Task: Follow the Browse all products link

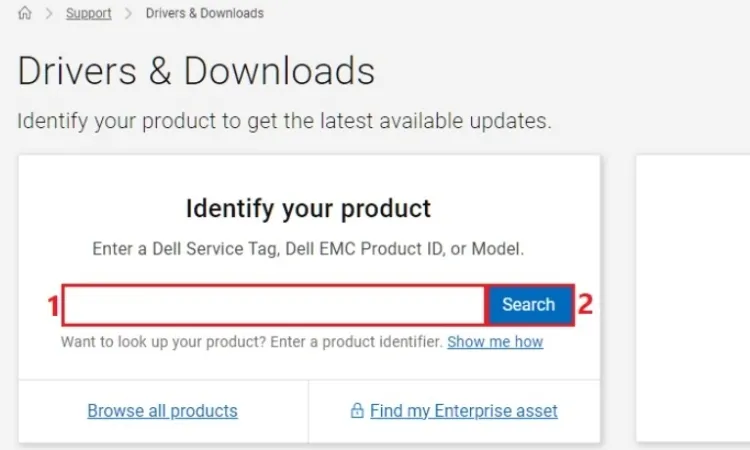Action: 162,411
